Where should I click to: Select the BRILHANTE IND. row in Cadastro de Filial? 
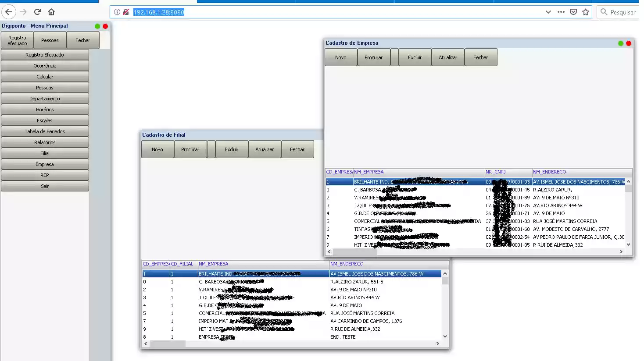pyautogui.click(x=263, y=273)
